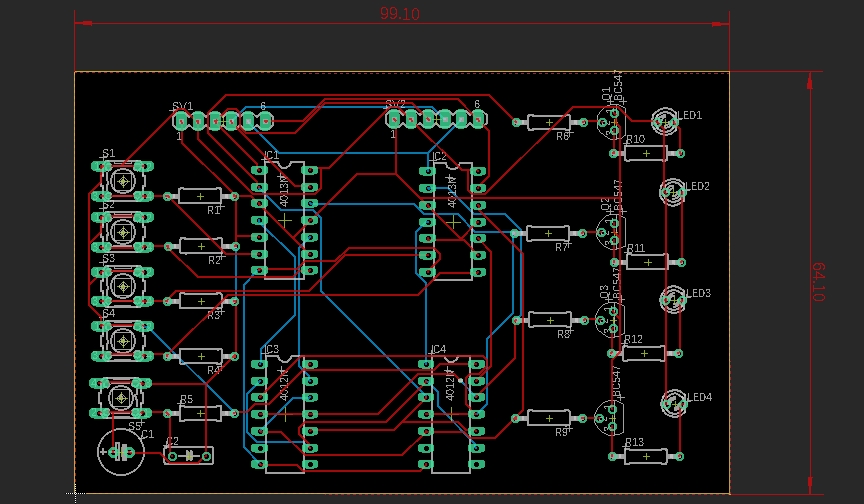
Task: Select the LED4 component
Action: 674,403
